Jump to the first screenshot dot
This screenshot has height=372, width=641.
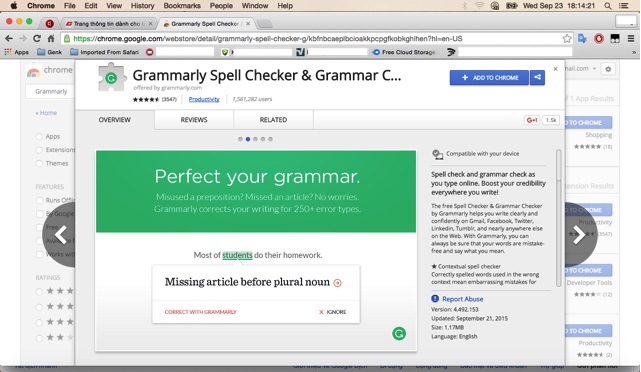pyautogui.click(x=240, y=139)
